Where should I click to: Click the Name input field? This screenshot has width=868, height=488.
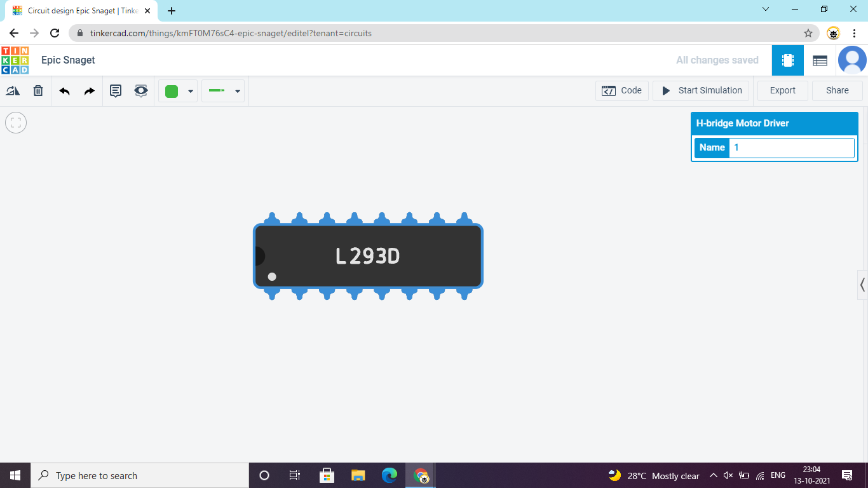click(x=791, y=147)
